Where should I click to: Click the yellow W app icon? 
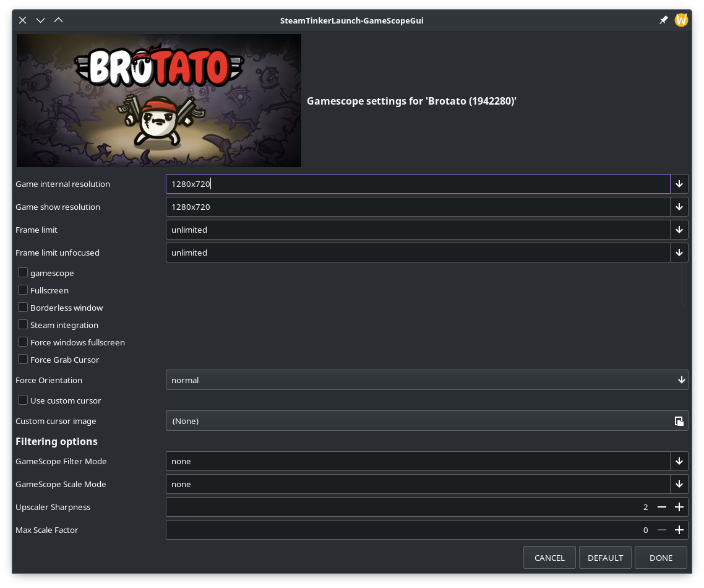point(681,20)
